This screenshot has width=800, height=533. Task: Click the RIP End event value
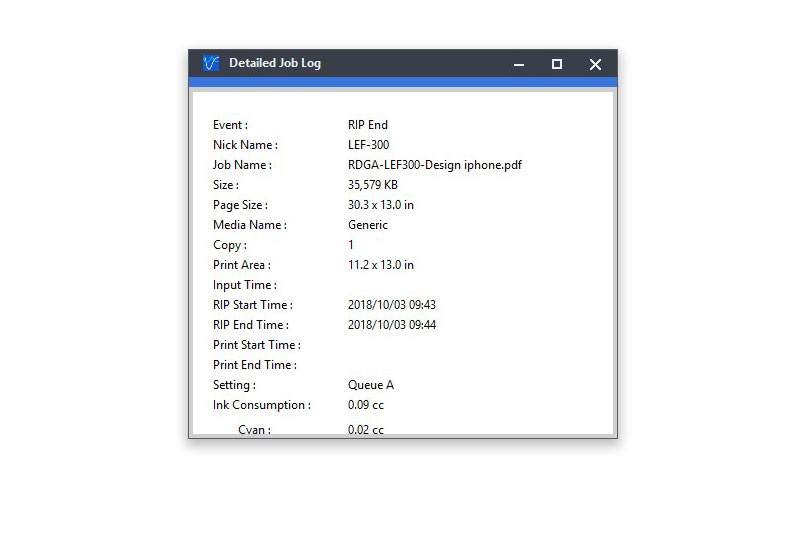[x=367, y=125]
